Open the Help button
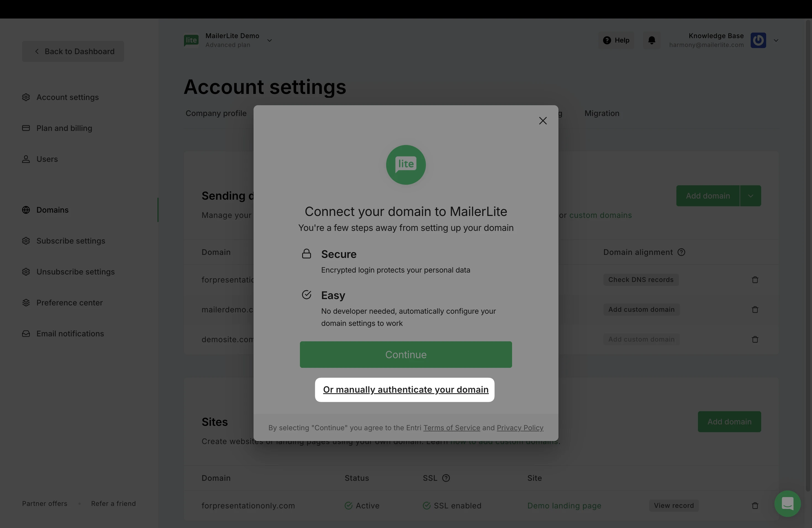The height and width of the screenshot is (528, 812). pyautogui.click(x=616, y=40)
